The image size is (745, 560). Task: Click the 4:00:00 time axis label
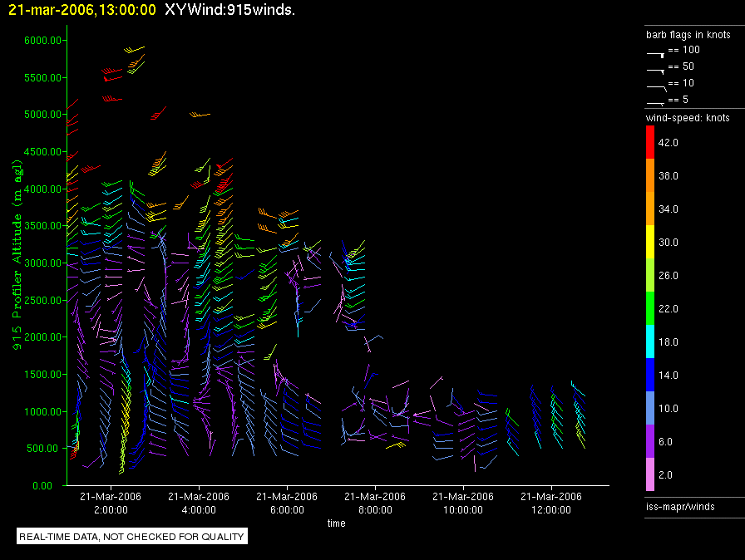pos(199,510)
